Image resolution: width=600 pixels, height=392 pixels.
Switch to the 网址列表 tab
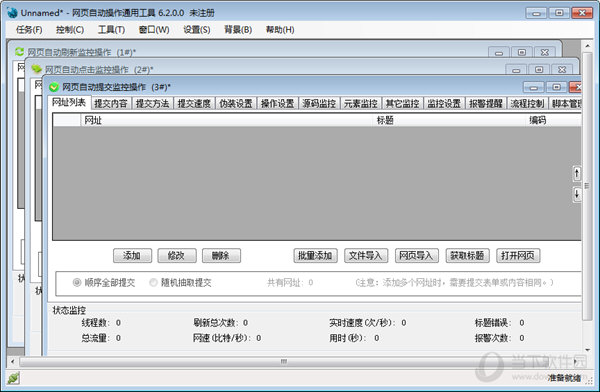pos(69,102)
